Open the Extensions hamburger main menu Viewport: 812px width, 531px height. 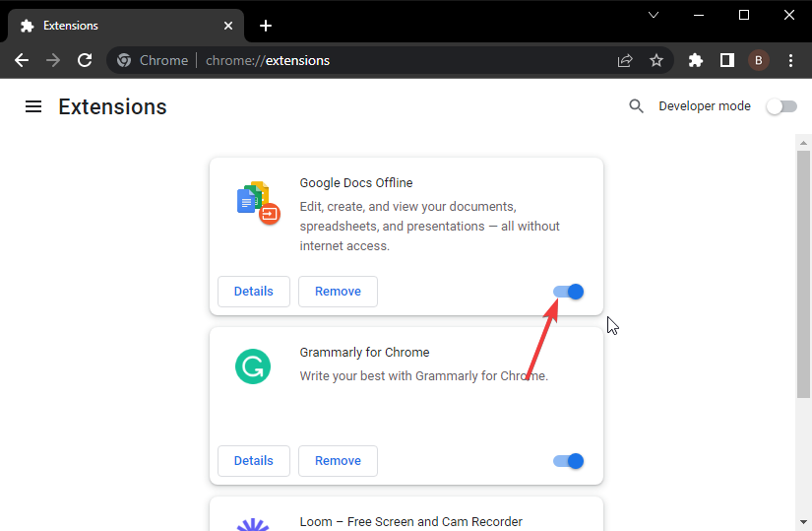coord(33,106)
